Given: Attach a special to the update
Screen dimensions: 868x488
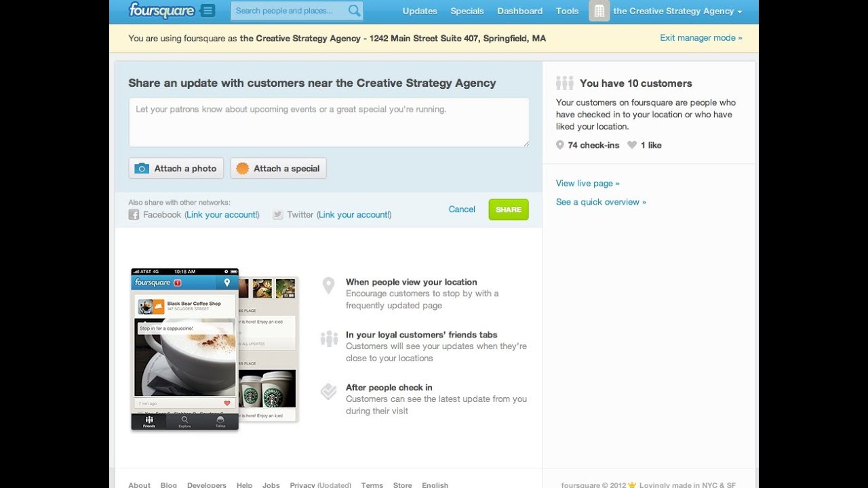Looking at the screenshot, I should 279,169.
